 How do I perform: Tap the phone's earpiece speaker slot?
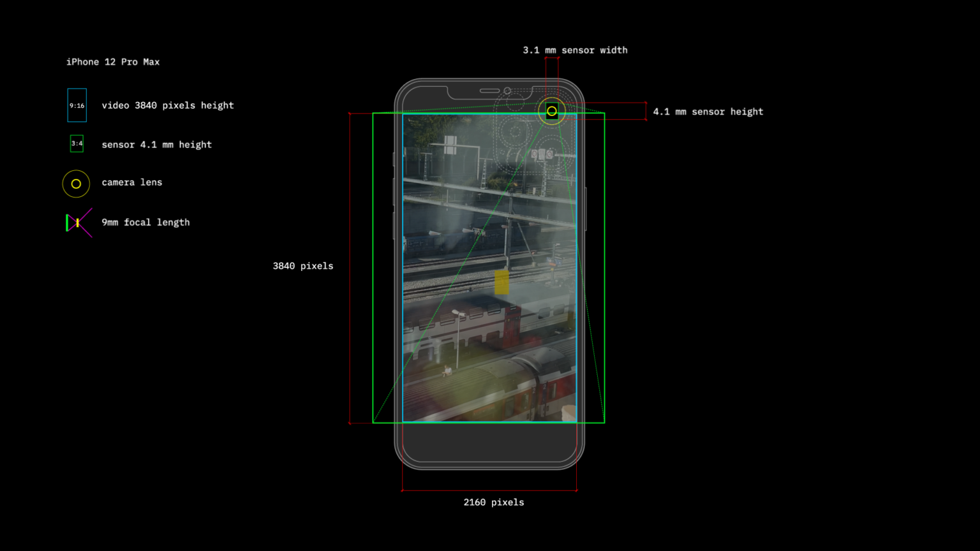click(489, 91)
